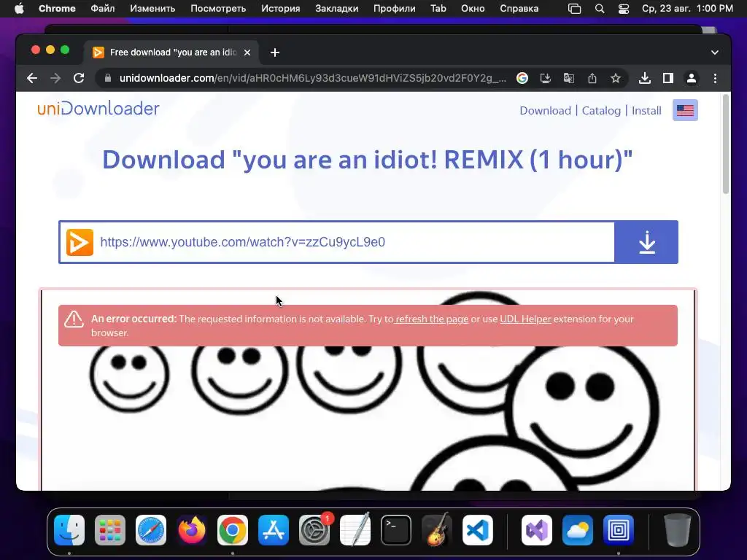Viewport: 747px width, 560px height.
Task: Open the App Store from the Dock
Action: [x=274, y=530]
